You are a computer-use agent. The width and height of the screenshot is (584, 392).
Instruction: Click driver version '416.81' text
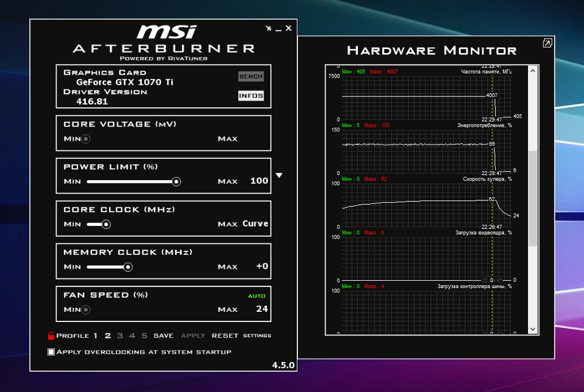coord(92,102)
